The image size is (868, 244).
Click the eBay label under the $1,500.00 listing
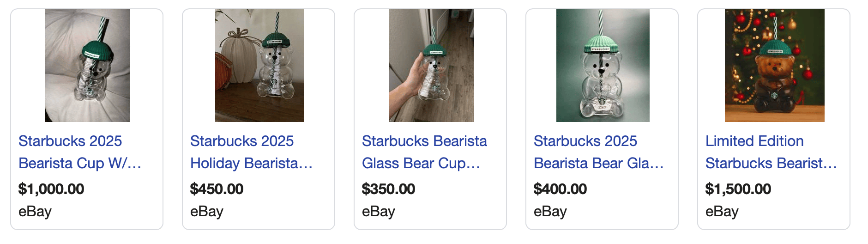tap(722, 211)
